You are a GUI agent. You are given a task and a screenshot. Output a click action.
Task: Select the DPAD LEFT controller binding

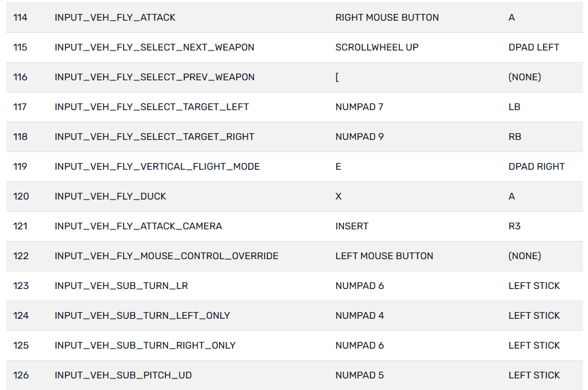tap(534, 47)
